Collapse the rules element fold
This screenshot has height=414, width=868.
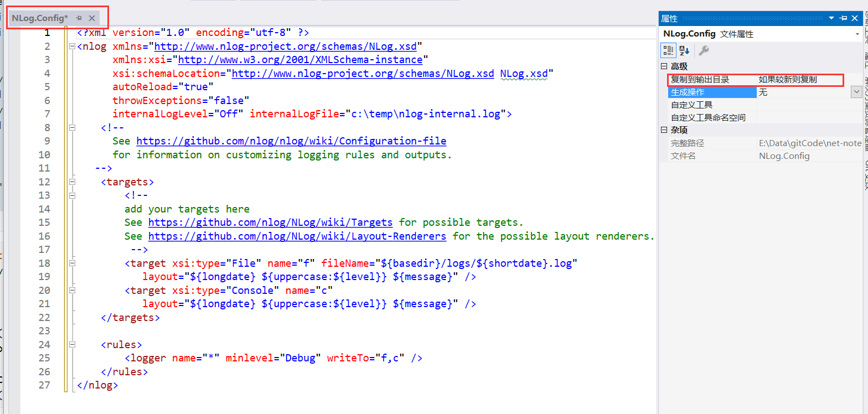pos(72,345)
